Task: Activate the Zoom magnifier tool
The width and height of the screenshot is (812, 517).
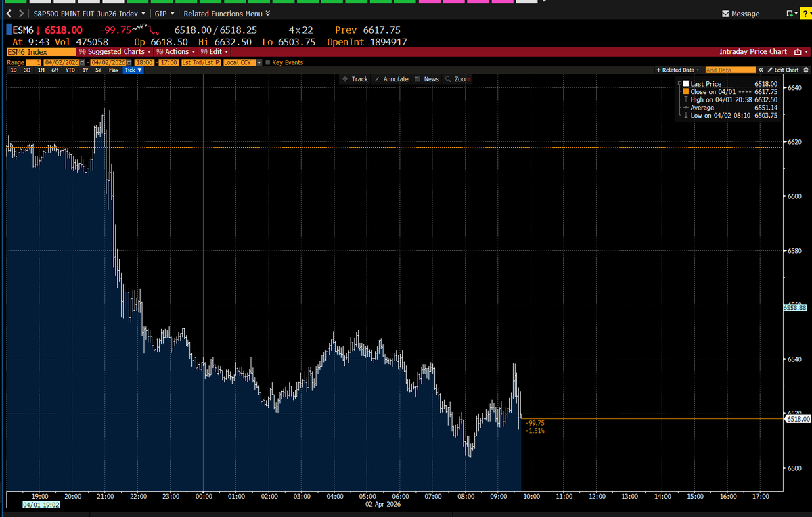Action: (x=458, y=79)
